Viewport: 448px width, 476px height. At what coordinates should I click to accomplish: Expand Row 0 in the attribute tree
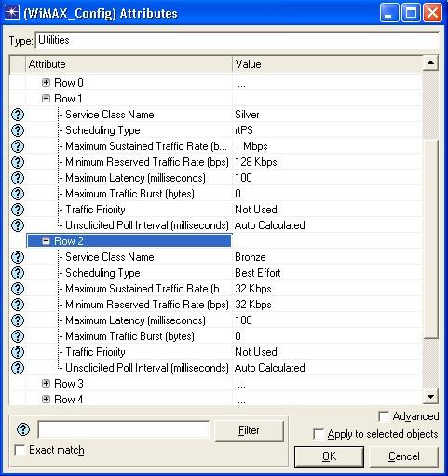coord(46,82)
